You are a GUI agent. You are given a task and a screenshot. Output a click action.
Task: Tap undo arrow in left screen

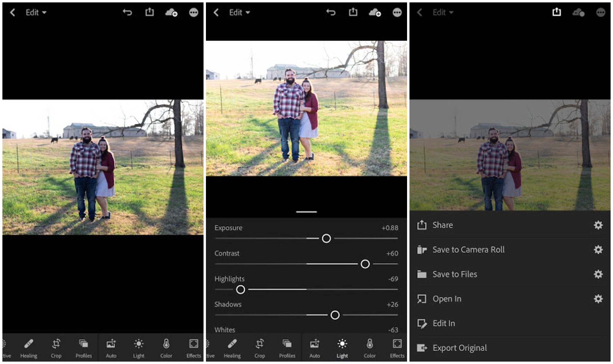127,12
